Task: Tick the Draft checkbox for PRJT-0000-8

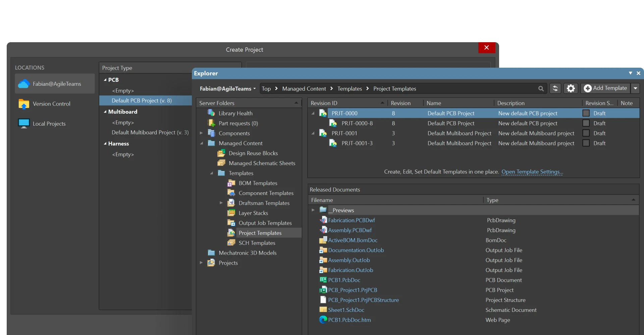Action: point(586,123)
